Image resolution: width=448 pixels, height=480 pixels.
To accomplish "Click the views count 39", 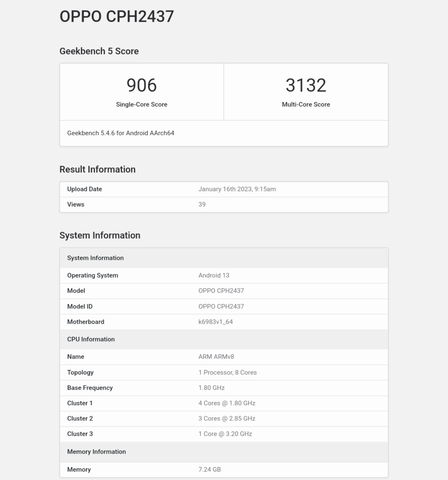I will click(202, 204).
